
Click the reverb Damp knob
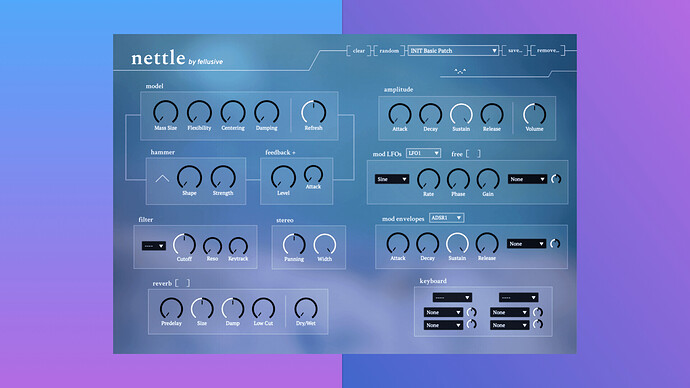click(x=233, y=308)
